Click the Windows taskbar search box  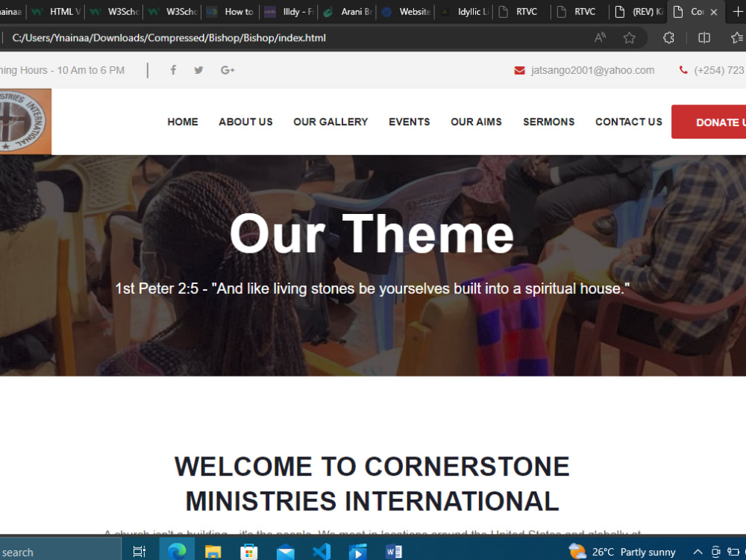click(60, 552)
